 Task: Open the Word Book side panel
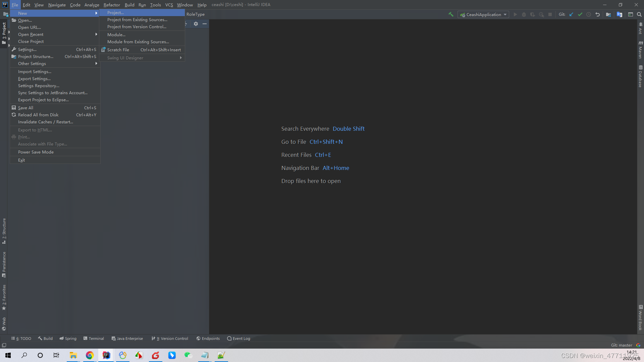640,317
